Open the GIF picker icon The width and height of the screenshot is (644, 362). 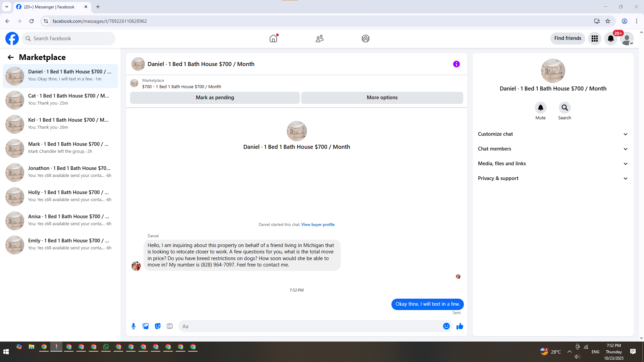[x=170, y=326]
